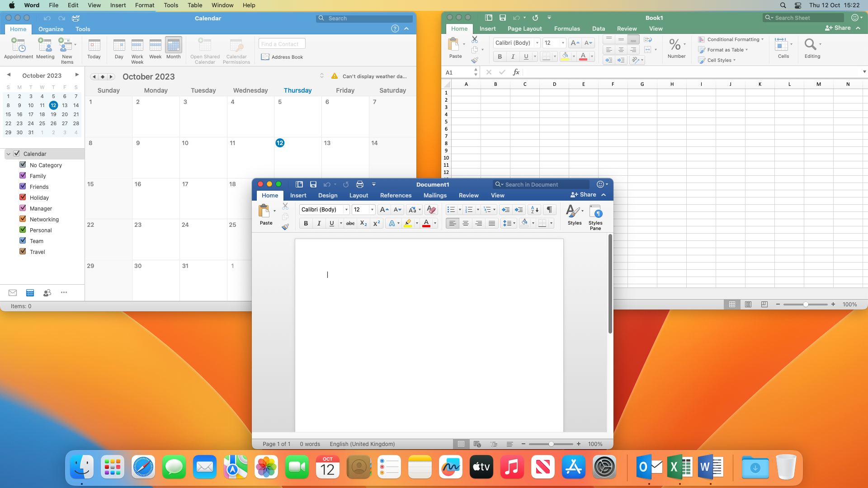This screenshot has width=868, height=488.
Task: Open Excel font name dropdown
Action: pyautogui.click(x=537, y=43)
